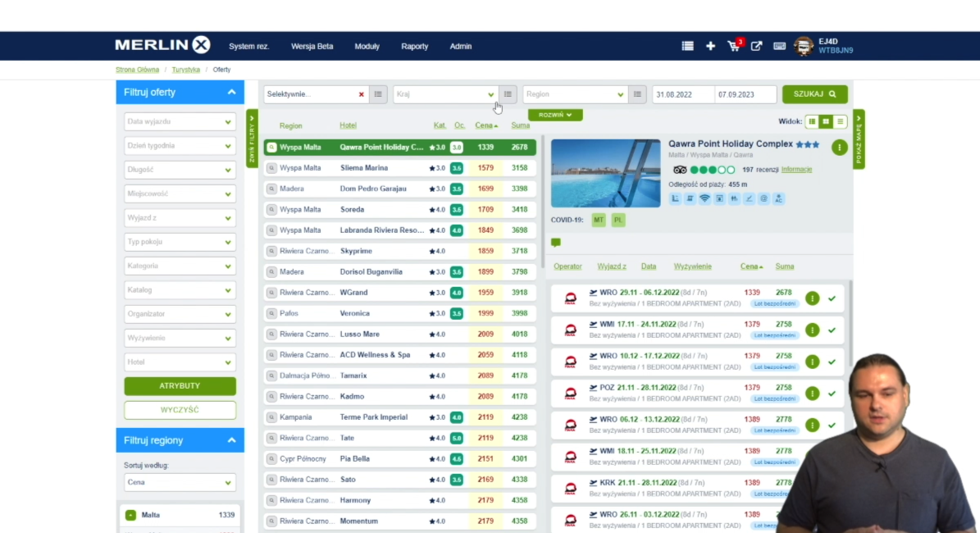Open the Moduły menu
The image size is (980, 533).
point(367,46)
